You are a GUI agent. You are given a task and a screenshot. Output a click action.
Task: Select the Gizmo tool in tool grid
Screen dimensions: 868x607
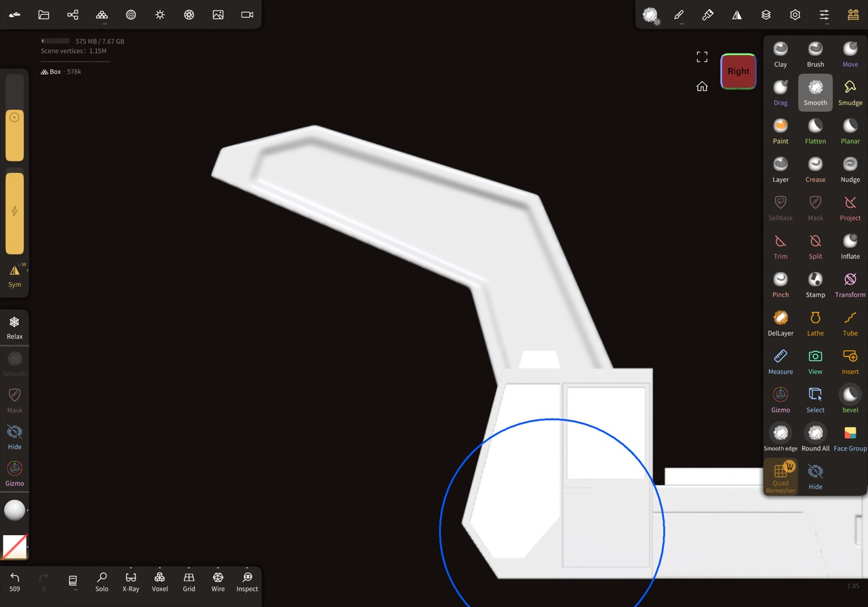781,400
